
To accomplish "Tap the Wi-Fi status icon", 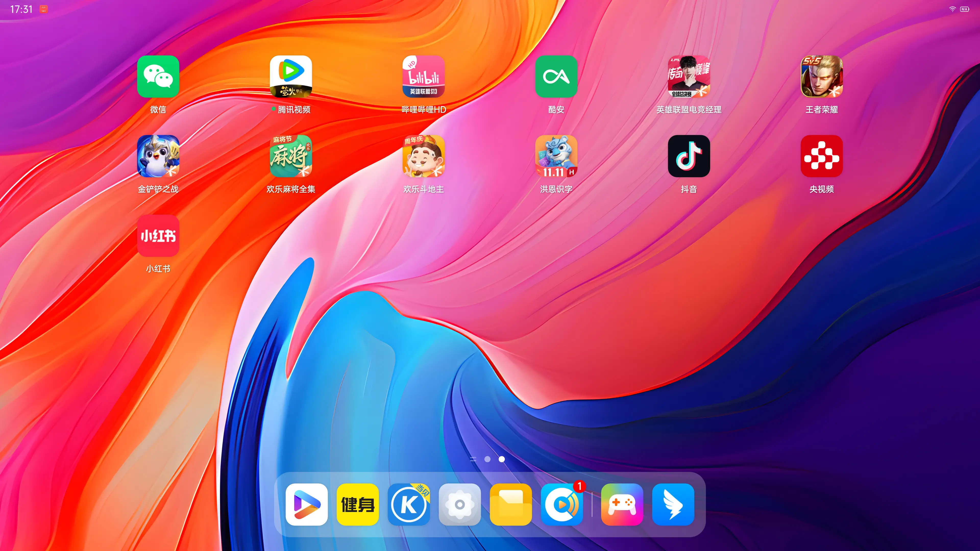I will pos(953,9).
